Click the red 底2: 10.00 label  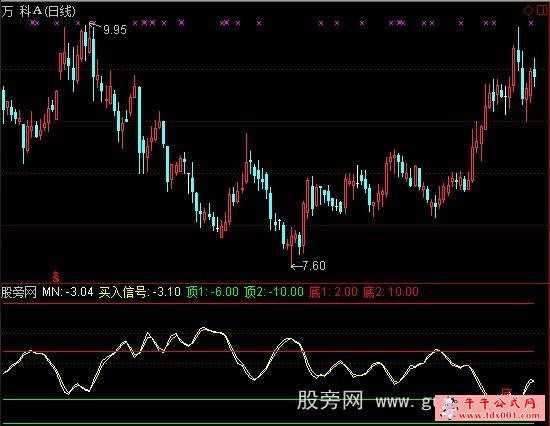pos(391,292)
